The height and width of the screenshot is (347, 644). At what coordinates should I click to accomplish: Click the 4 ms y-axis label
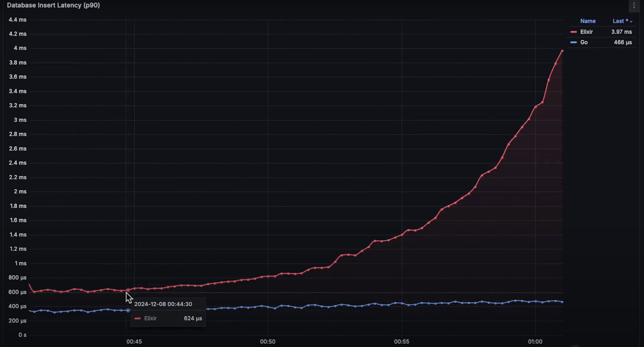(x=20, y=48)
